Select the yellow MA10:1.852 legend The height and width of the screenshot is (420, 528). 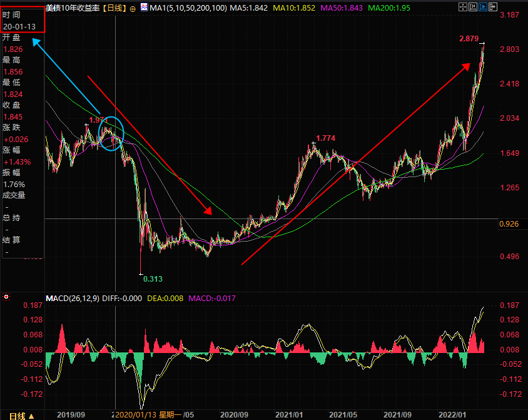coord(294,8)
